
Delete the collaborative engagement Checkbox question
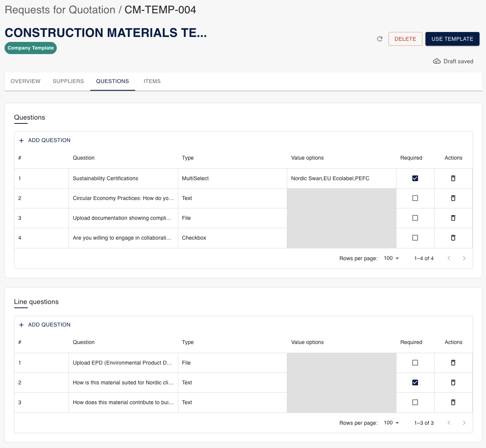click(x=453, y=238)
